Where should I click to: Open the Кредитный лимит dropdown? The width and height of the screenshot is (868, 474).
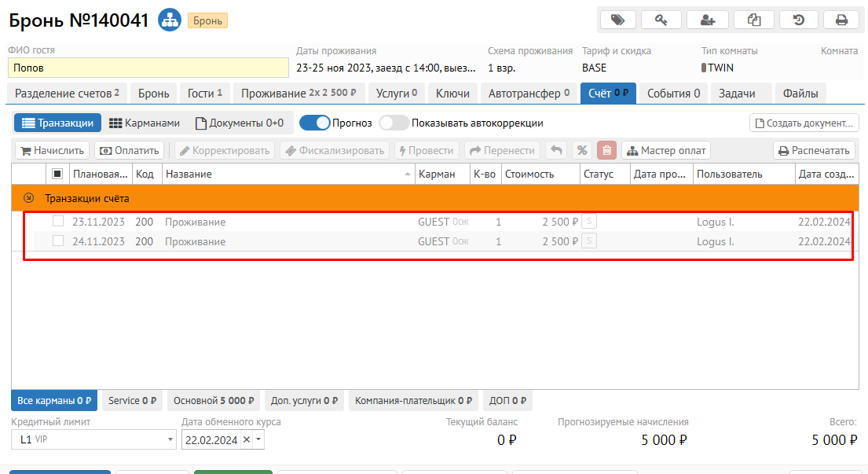pyautogui.click(x=170, y=440)
